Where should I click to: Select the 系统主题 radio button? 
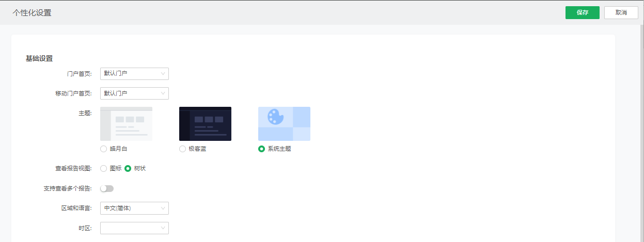(261, 149)
